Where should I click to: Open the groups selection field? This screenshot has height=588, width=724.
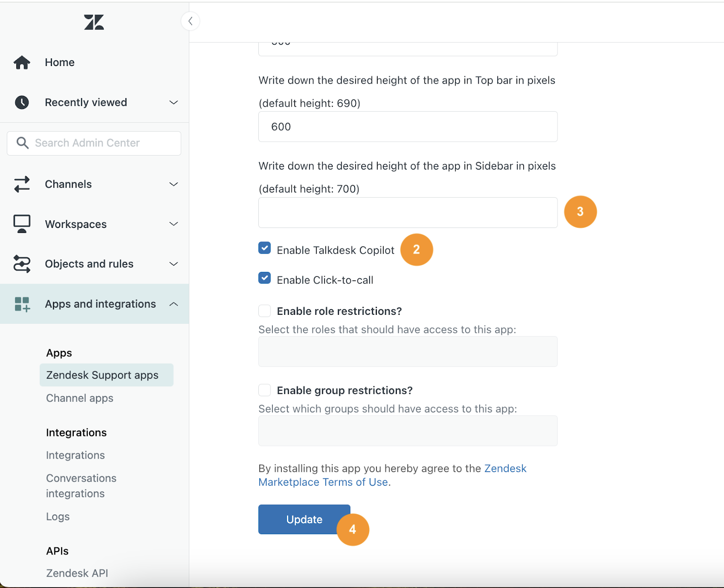(408, 431)
